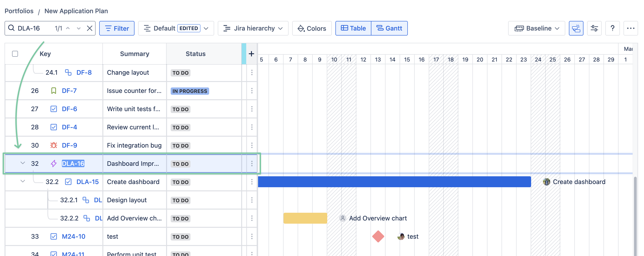The height and width of the screenshot is (256, 644).
Task: Click the red test milestone diamond
Action: 378,236
